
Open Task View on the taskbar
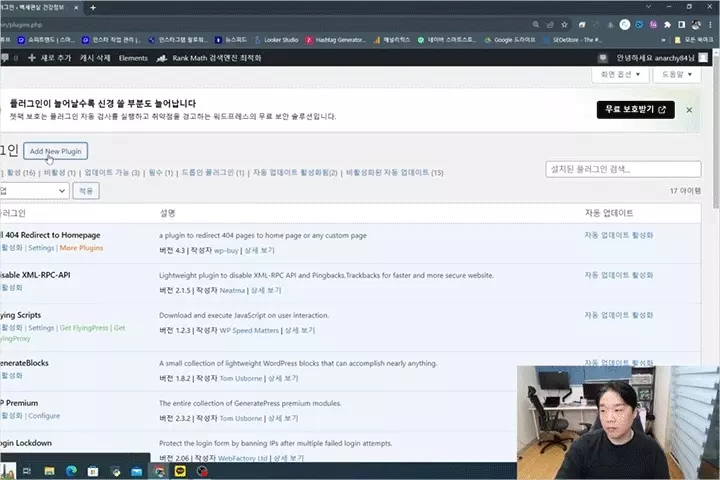pyautogui.click(x=27, y=471)
